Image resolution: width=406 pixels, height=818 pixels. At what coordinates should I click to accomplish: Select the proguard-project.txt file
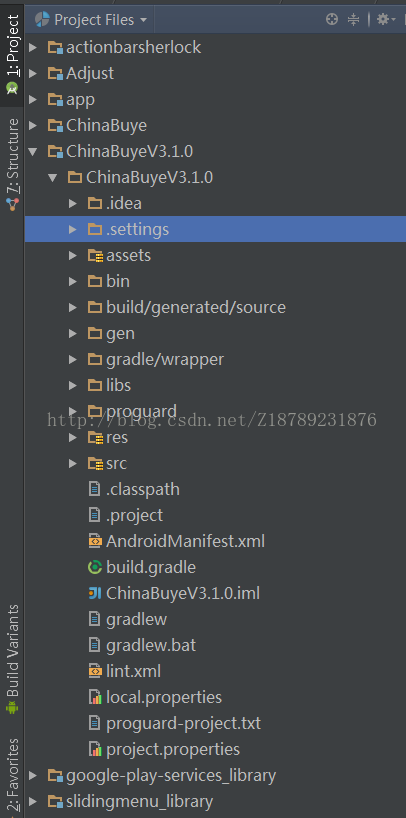pyautogui.click(x=174, y=724)
